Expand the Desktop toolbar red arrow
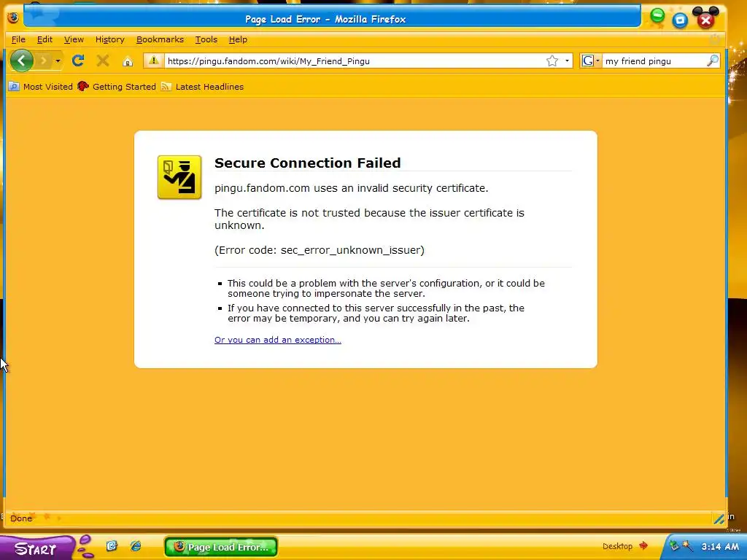This screenshot has width=747, height=560. [643, 545]
